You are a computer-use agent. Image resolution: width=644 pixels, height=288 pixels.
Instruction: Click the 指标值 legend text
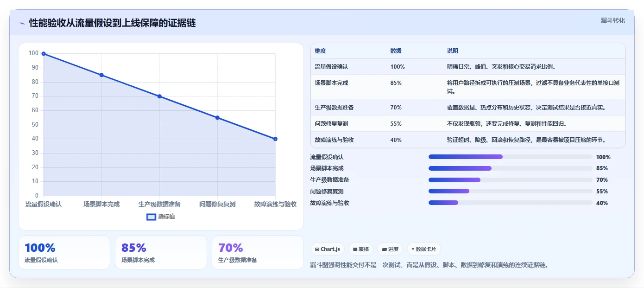[166, 217]
